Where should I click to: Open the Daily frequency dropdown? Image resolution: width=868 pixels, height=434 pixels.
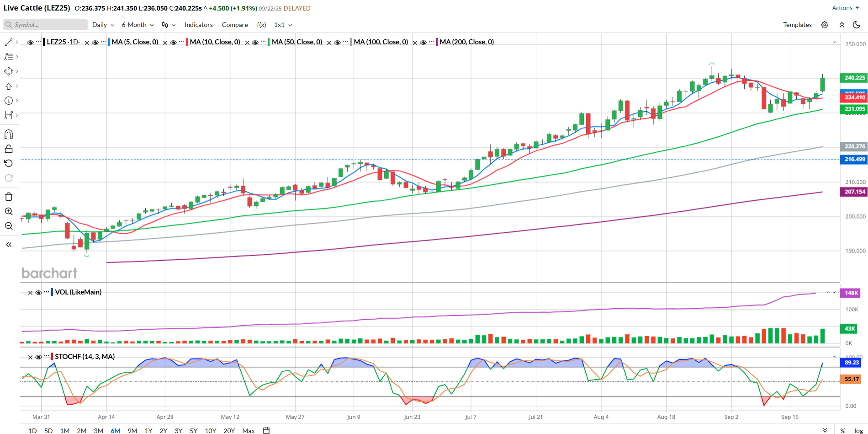coord(103,25)
